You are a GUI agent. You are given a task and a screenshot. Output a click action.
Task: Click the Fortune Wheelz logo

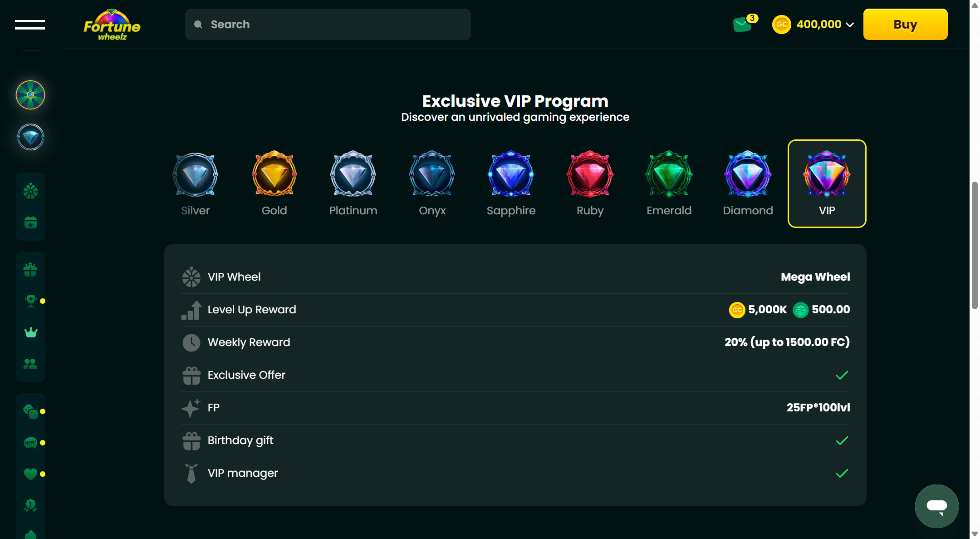112,25
